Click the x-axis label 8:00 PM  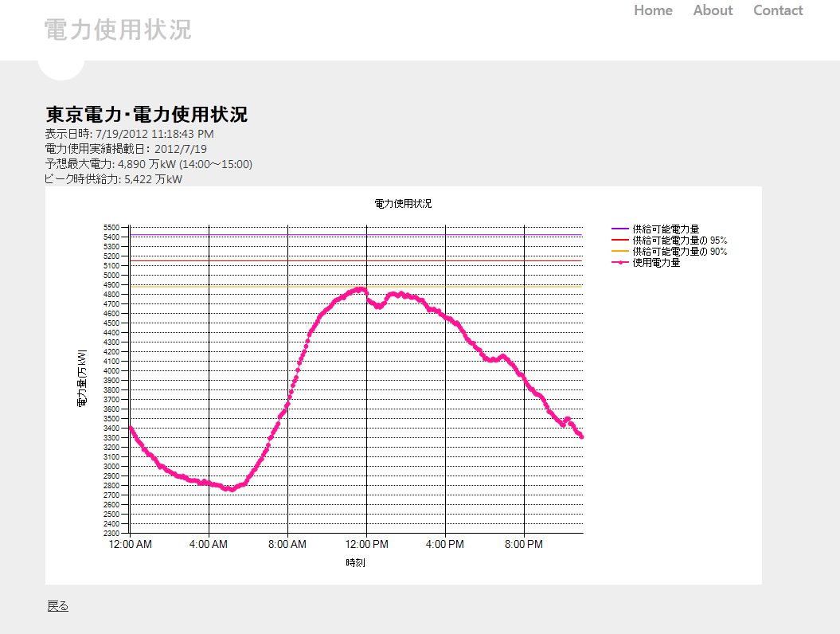click(523, 545)
